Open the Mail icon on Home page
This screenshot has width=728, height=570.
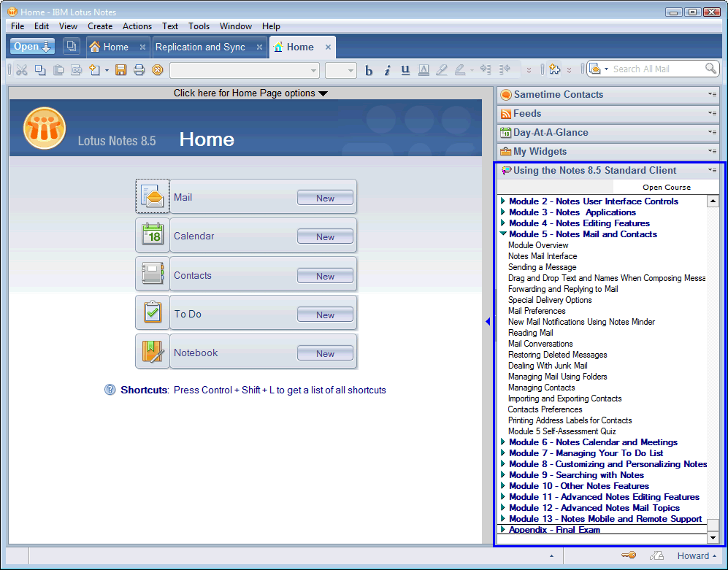click(153, 196)
